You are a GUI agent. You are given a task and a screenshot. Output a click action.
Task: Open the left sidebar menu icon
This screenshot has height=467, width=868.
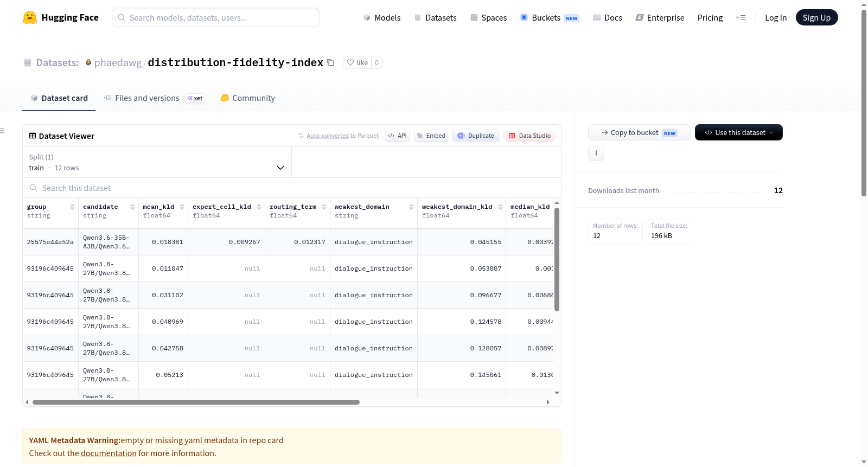click(2, 131)
